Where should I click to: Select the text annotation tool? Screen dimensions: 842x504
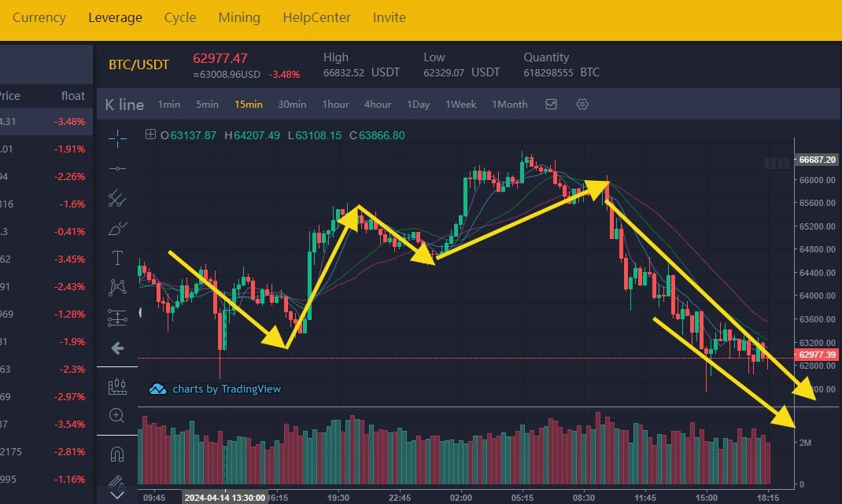pos(117,258)
